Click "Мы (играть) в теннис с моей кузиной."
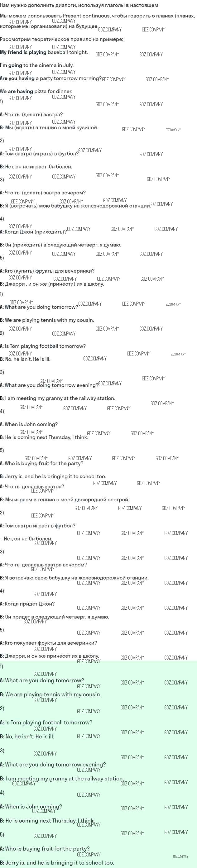 51,128
